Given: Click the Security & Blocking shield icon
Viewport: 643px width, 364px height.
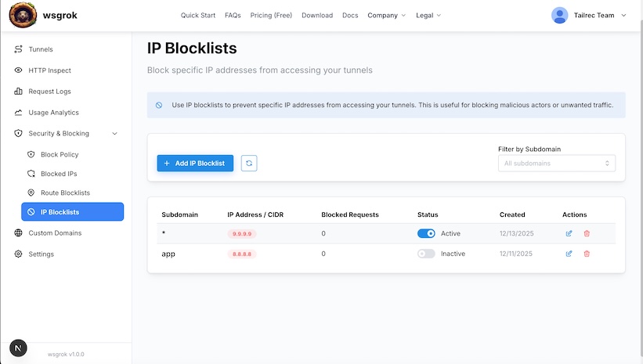Looking at the screenshot, I should pyautogui.click(x=19, y=133).
